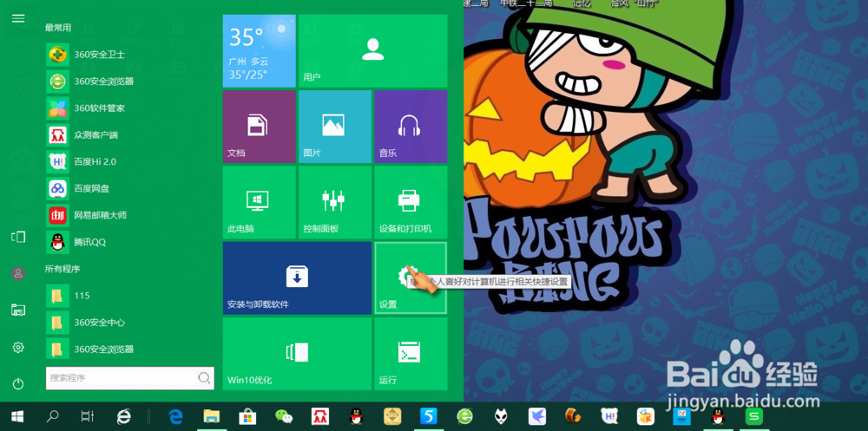Viewport: 868px width, 431px height.
Task: Open the 文档 tile
Action: (x=259, y=127)
